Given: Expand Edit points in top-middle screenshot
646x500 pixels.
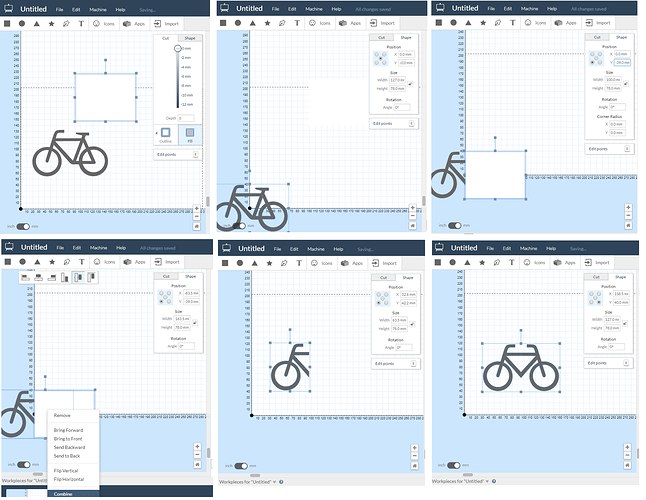Looking at the screenshot, I should pos(393,124).
